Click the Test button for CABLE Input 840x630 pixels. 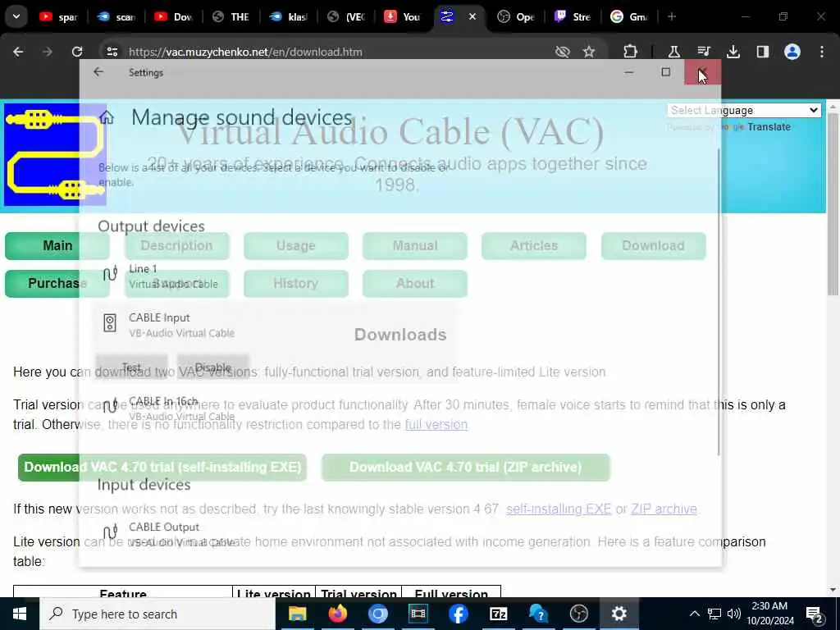pyautogui.click(x=131, y=367)
